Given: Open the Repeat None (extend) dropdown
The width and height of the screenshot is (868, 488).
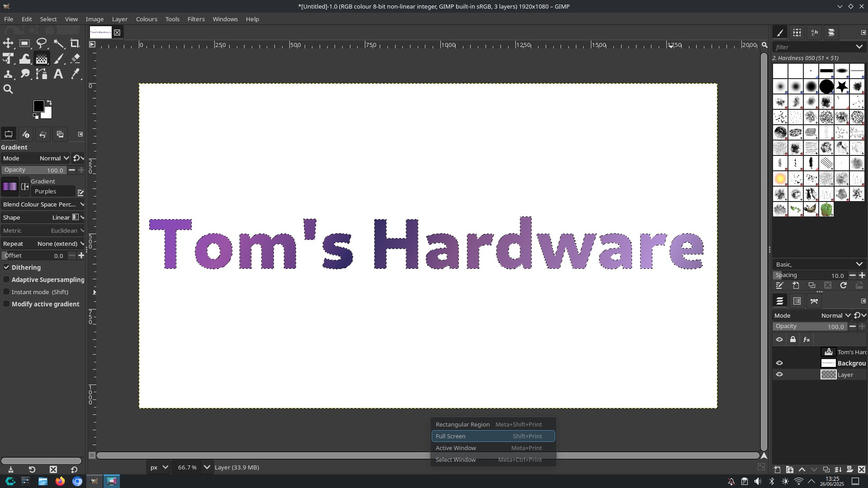Looking at the screenshot, I should pyautogui.click(x=43, y=244).
